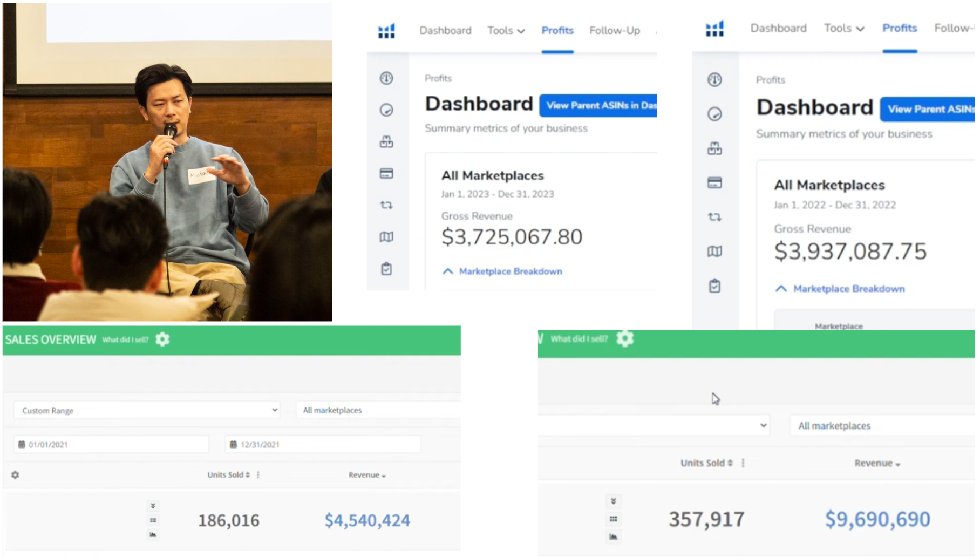Click the "Jan 1, 2023 - Dec 31, 2023" date range
Viewport: 980px width, 557px height.
tap(498, 194)
